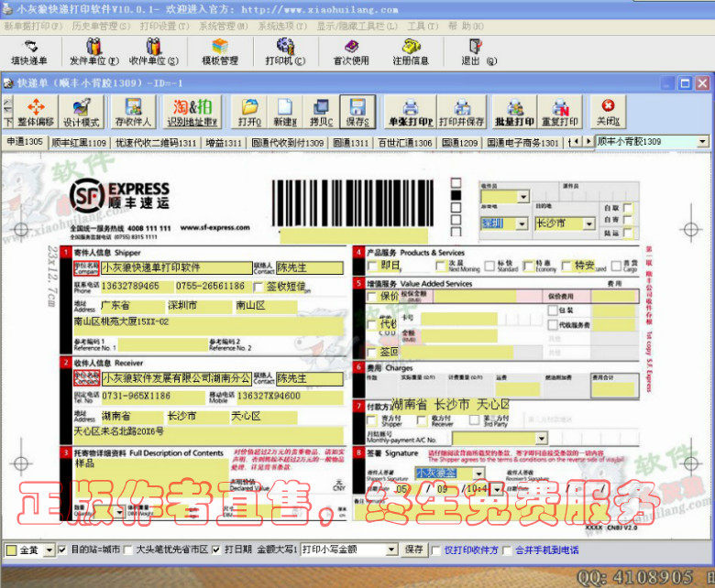Click the red 关闭 close icon
The width and height of the screenshot is (715, 588).
[x=609, y=112]
